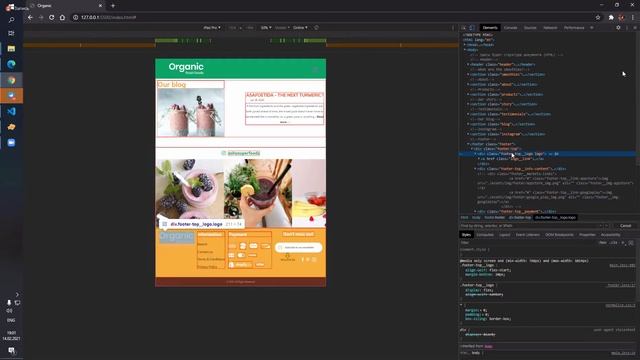Focus the find by string, selector search field

coord(529,226)
